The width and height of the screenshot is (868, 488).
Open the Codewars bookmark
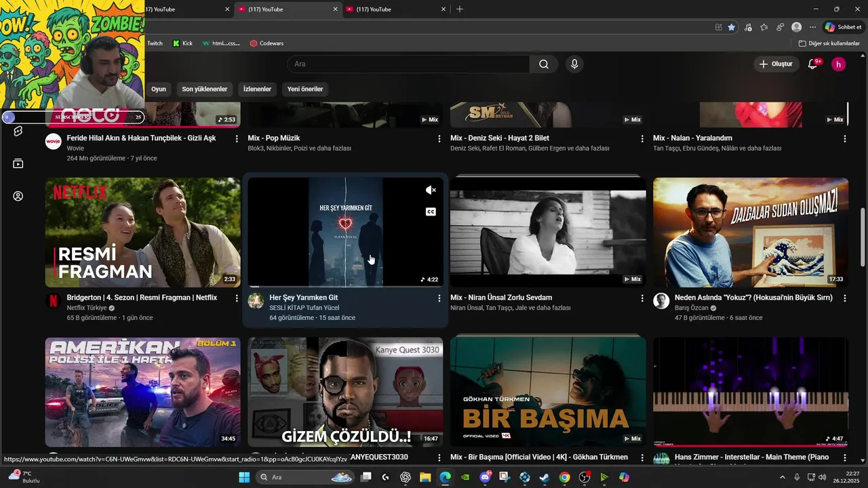point(267,43)
